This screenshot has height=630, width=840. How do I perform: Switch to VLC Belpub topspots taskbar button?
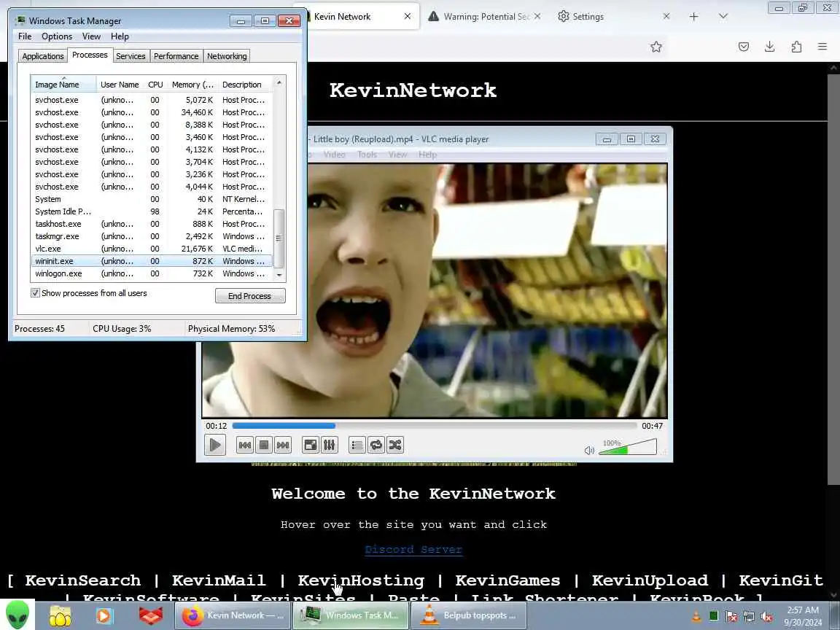(x=469, y=615)
